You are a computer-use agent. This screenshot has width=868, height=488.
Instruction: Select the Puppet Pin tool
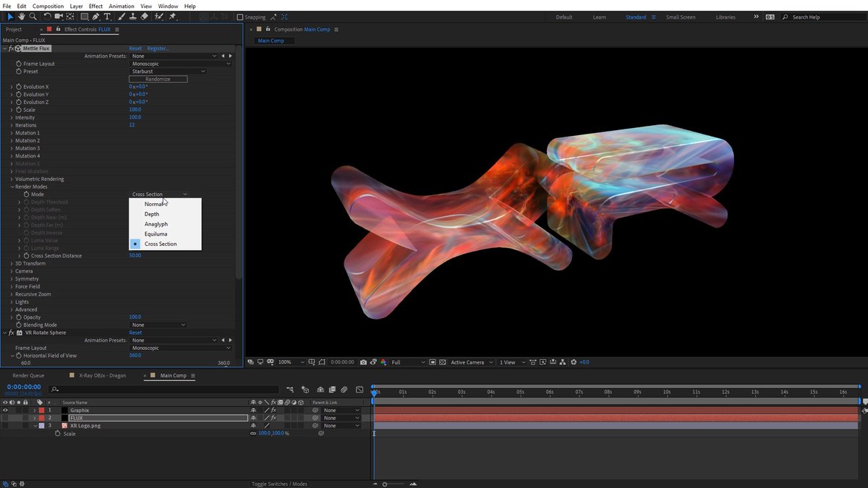point(173,17)
